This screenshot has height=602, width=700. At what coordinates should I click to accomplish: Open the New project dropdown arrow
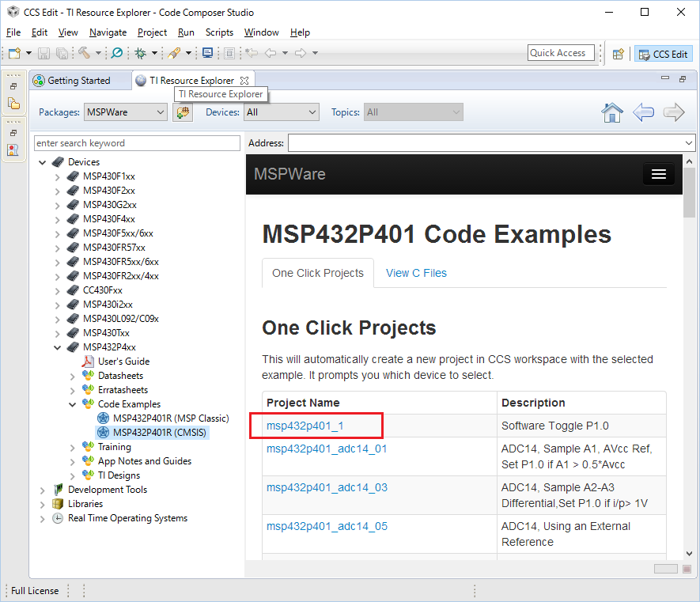pyautogui.click(x=28, y=53)
